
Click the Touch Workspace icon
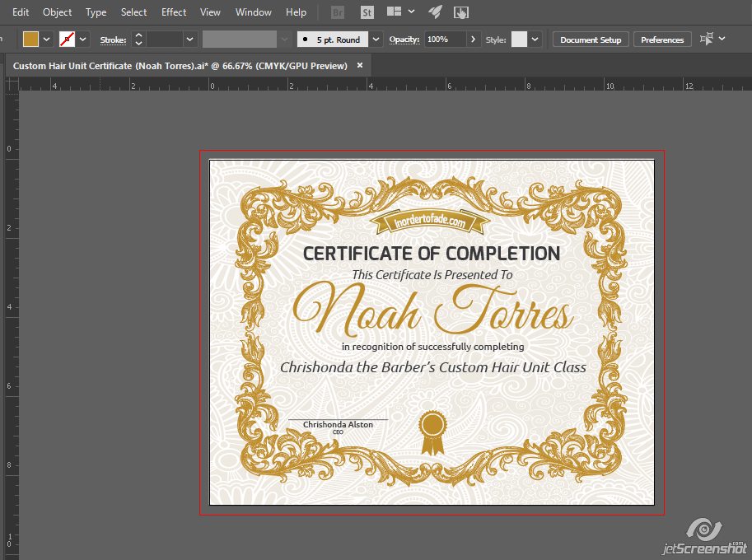coord(462,12)
